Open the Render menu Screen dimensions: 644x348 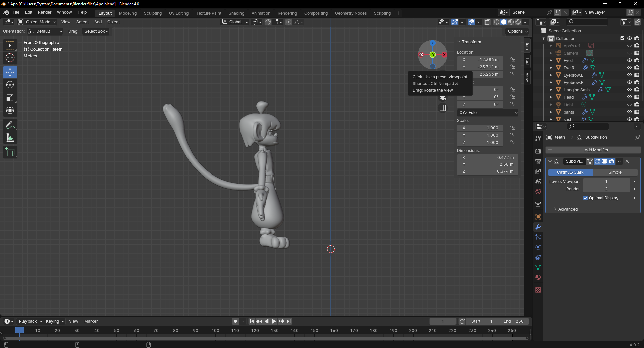tap(45, 12)
